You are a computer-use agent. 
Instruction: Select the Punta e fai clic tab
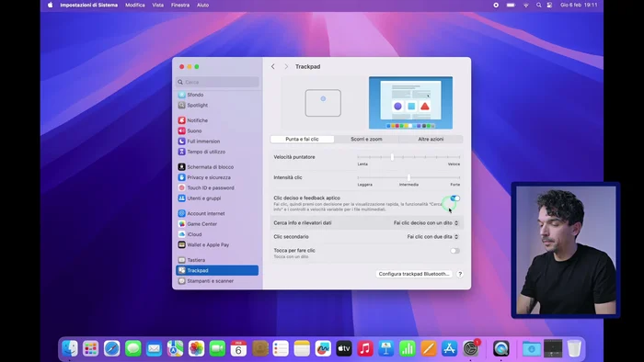pos(303,140)
